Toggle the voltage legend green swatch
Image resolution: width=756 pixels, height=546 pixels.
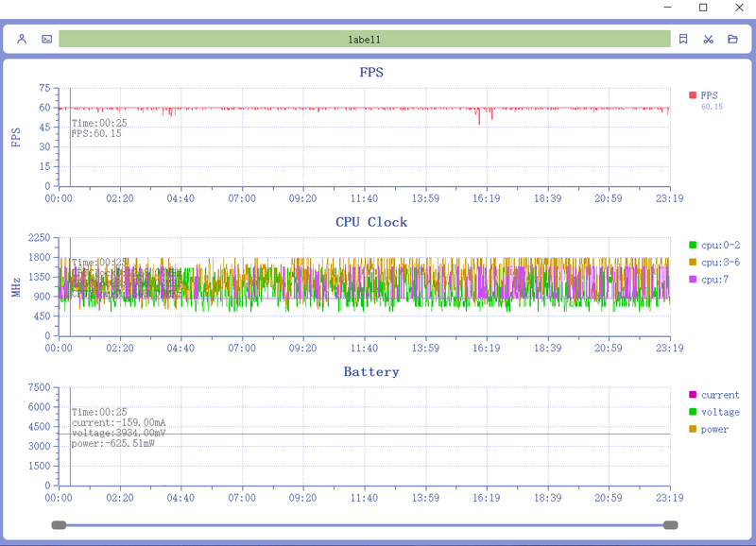click(693, 412)
